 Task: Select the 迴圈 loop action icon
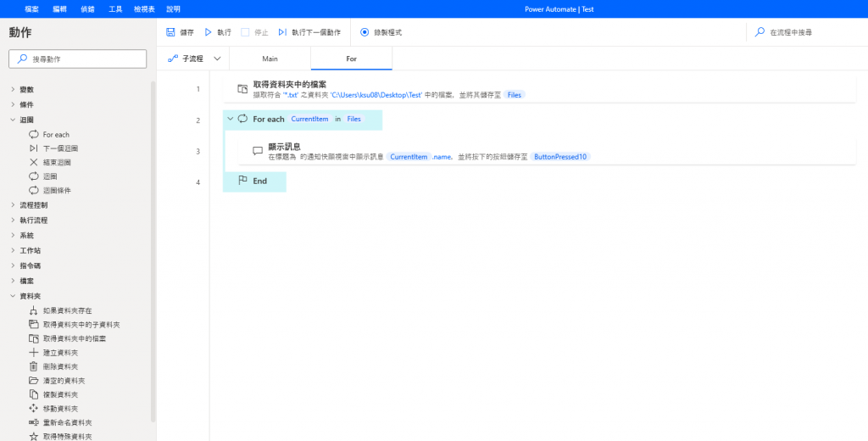(x=34, y=176)
